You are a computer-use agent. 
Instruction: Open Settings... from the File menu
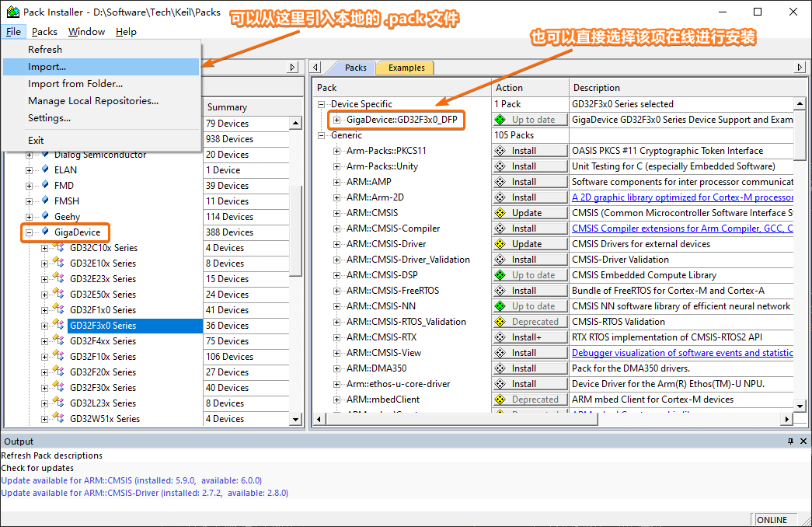pos(101,118)
